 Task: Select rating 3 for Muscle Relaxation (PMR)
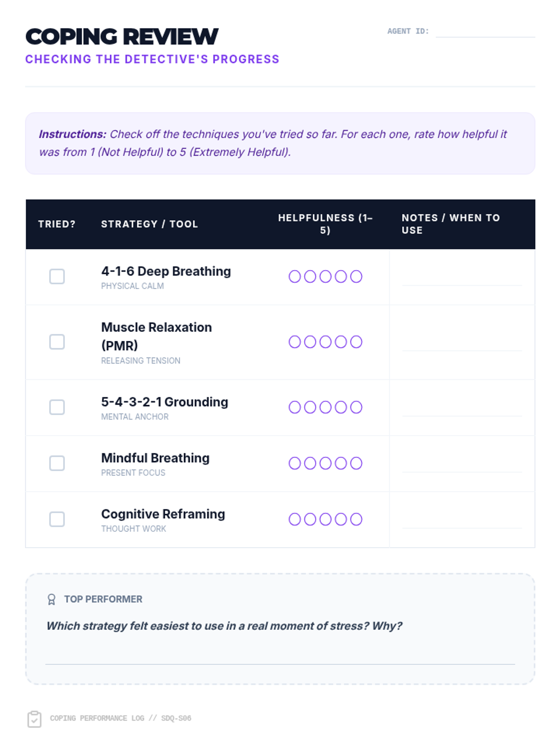(325, 342)
